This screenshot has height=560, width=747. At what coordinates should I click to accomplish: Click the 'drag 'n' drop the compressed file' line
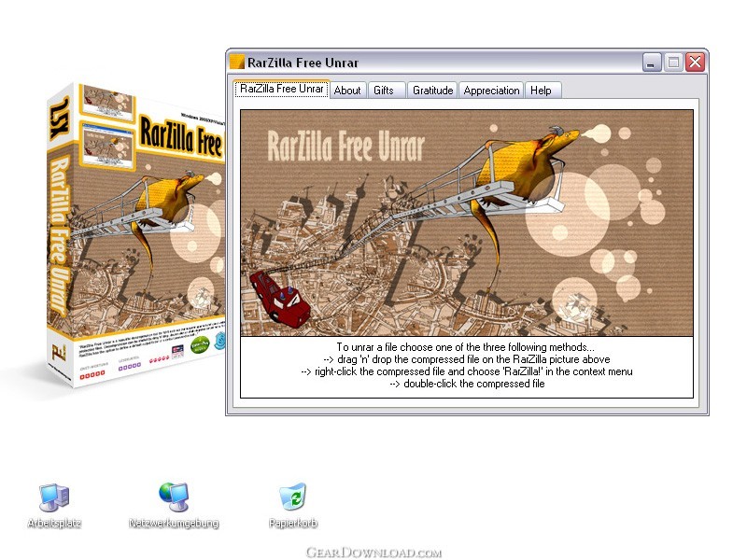click(466, 359)
